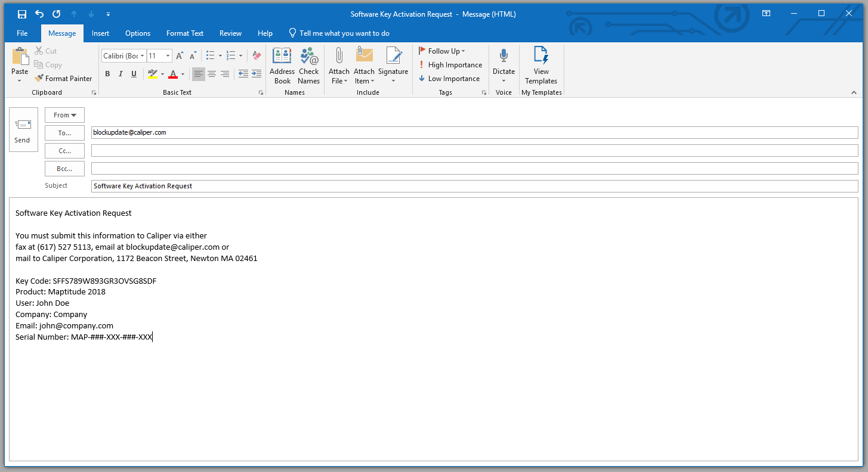Apply the red font color swatch
This screenshot has width=868, height=472.
coord(173,74)
